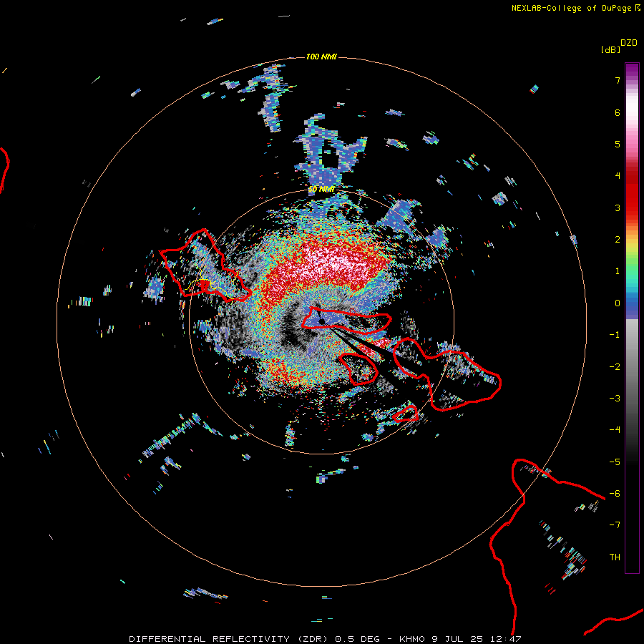Viewport: 644px width, 644px height.
Task: Click the black radar site dot at center
Action: 321,321
